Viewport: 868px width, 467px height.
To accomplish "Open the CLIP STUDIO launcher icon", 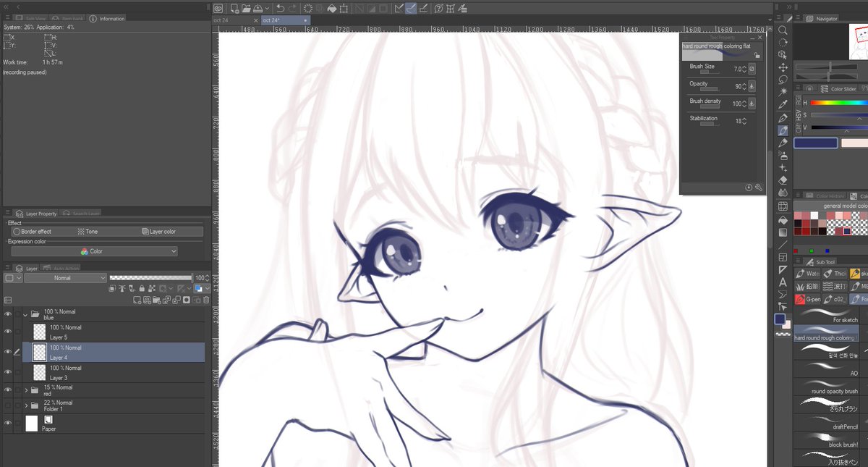I will tap(219, 9).
